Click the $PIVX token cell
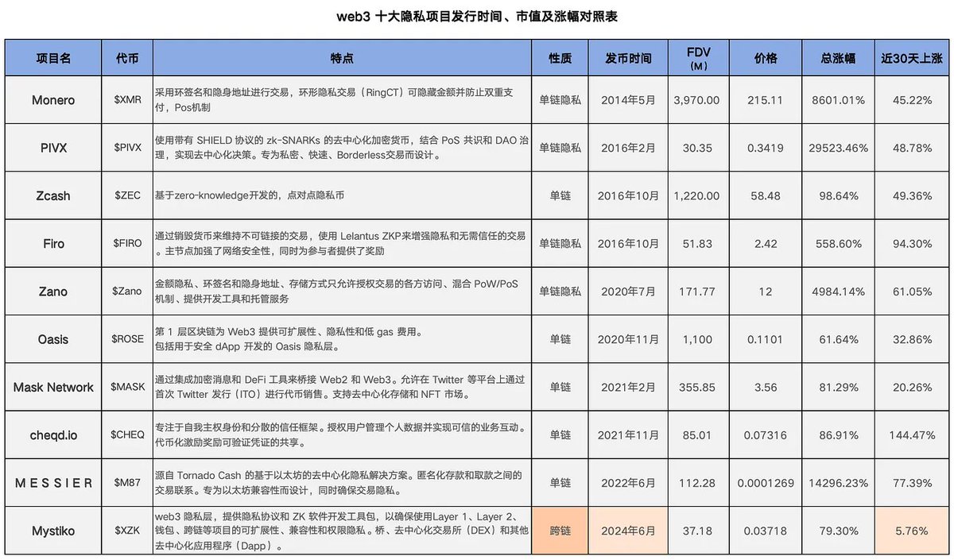The width and height of the screenshot is (954, 560). (x=127, y=148)
